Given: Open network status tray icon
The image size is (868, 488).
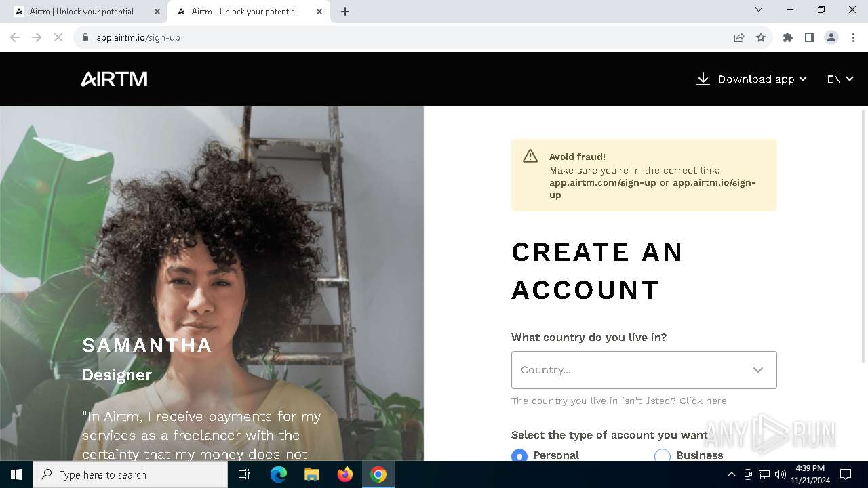Looking at the screenshot, I should pos(764,474).
